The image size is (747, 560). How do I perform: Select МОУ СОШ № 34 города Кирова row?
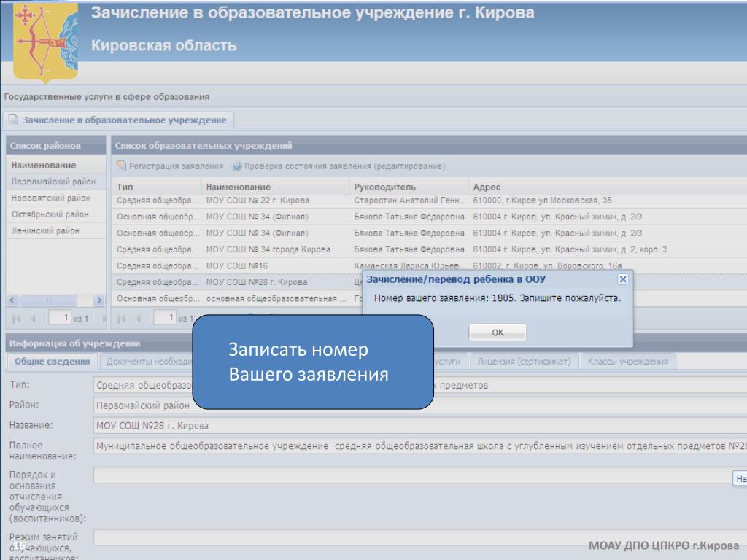pyautogui.click(x=429, y=249)
